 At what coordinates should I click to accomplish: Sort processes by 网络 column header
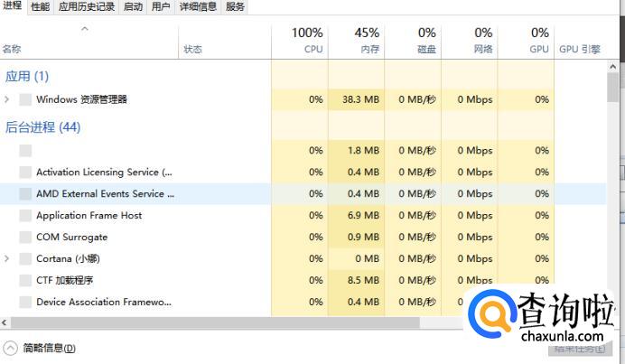pyautogui.click(x=470, y=42)
